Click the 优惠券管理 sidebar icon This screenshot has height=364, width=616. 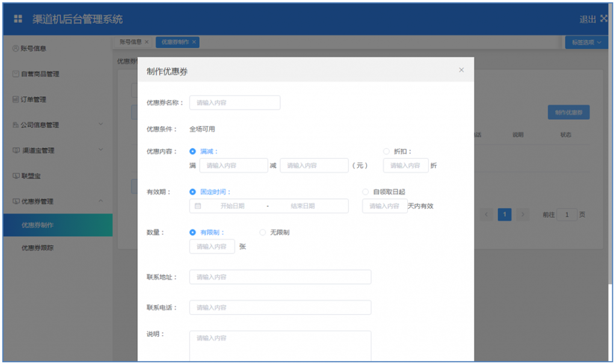pyautogui.click(x=16, y=202)
